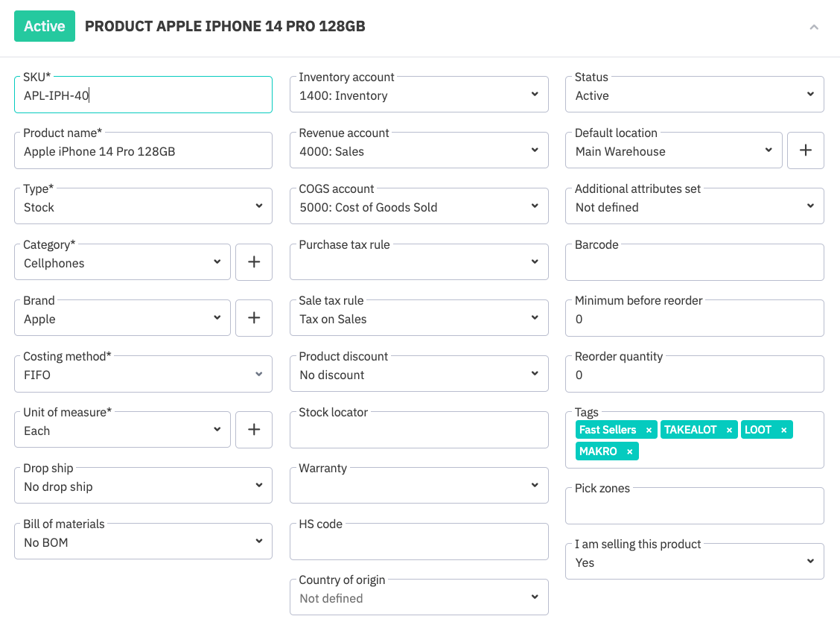
Task: Collapse the product details panel
Action: (x=814, y=27)
